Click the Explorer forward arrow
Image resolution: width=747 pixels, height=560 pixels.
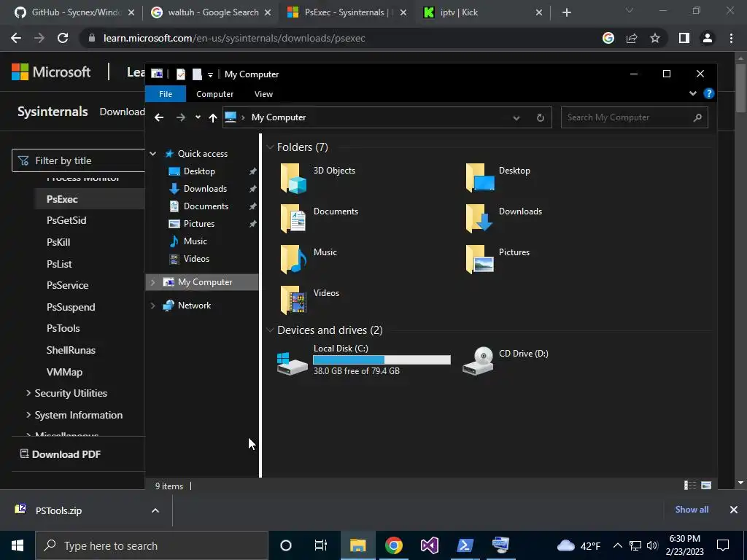coord(181,117)
